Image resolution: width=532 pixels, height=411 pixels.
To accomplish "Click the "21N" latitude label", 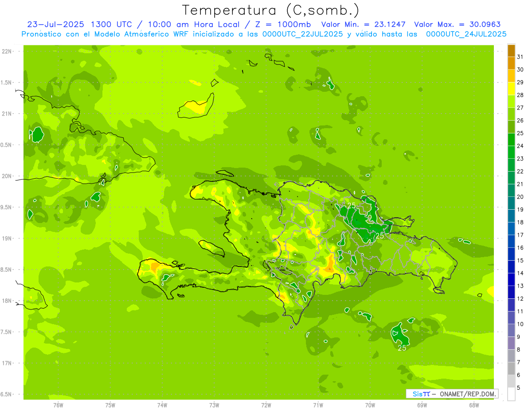I will [7, 114].
